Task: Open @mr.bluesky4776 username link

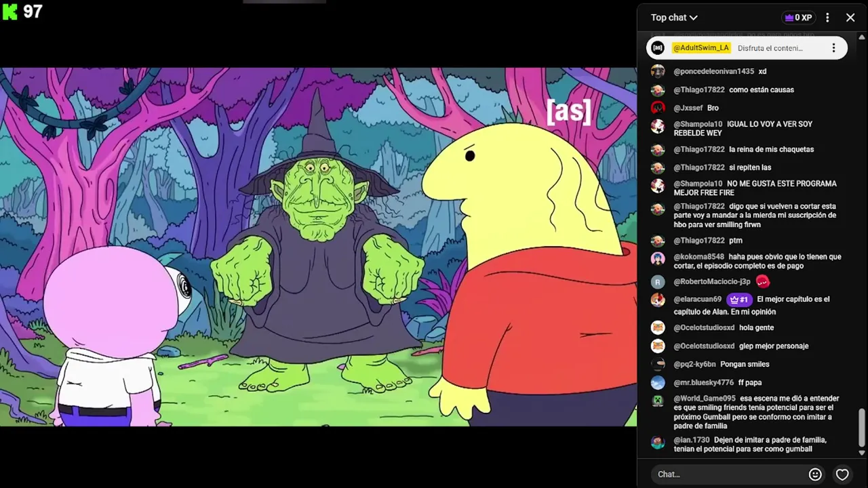Action: [x=703, y=382]
